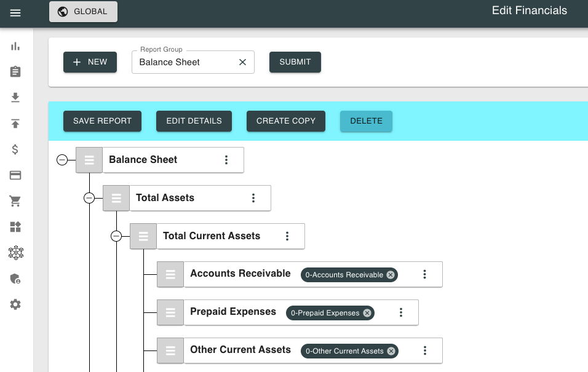Open the settings gear in the sidebar
This screenshot has width=588, height=372.
(15, 304)
